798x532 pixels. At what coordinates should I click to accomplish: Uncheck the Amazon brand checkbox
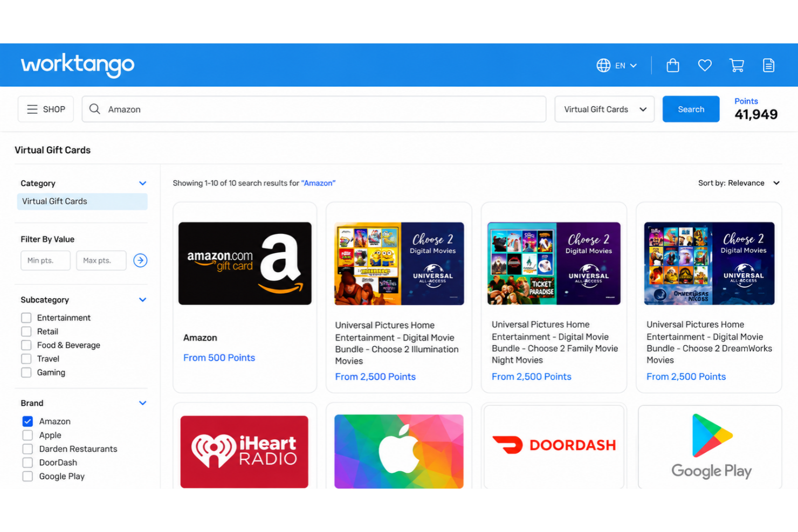(27, 421)
